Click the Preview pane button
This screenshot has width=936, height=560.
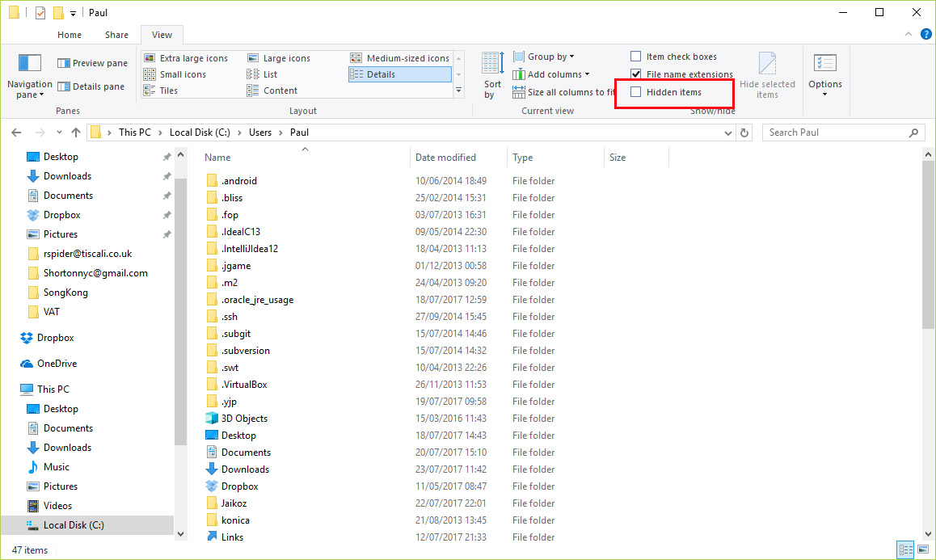point(92,62)
